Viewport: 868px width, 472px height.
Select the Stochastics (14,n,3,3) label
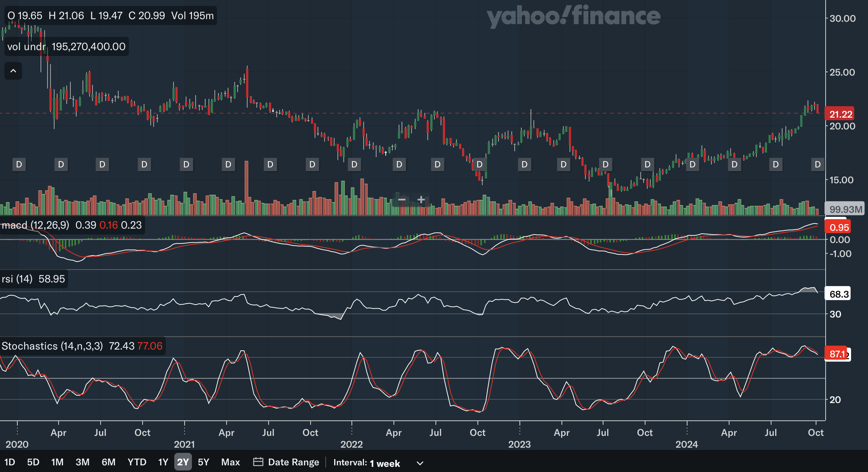(52, 346)
